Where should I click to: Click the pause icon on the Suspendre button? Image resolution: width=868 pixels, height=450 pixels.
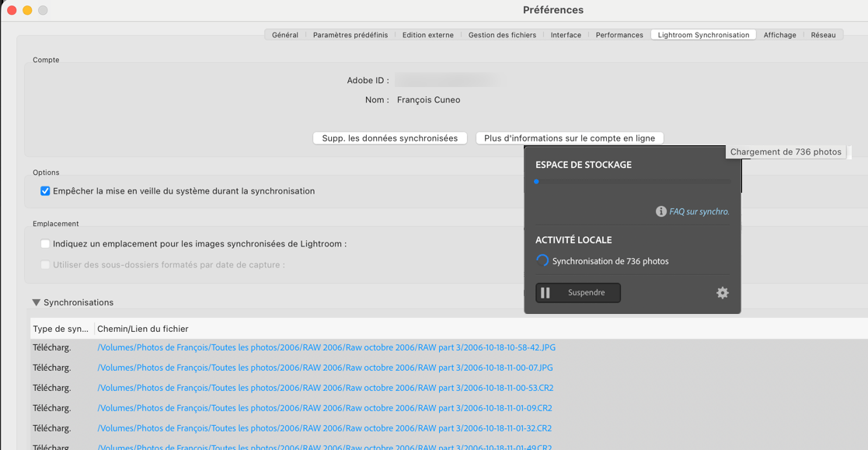click(546, 293)
